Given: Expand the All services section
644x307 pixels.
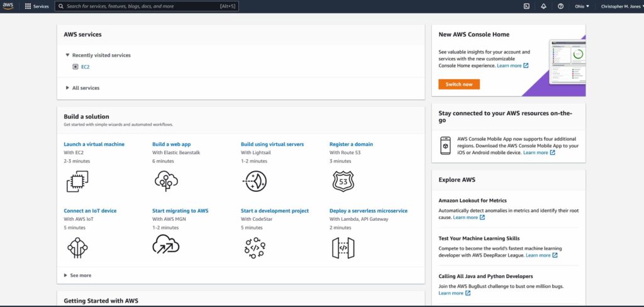Looking at the screenshot, I should pos(82,88).
